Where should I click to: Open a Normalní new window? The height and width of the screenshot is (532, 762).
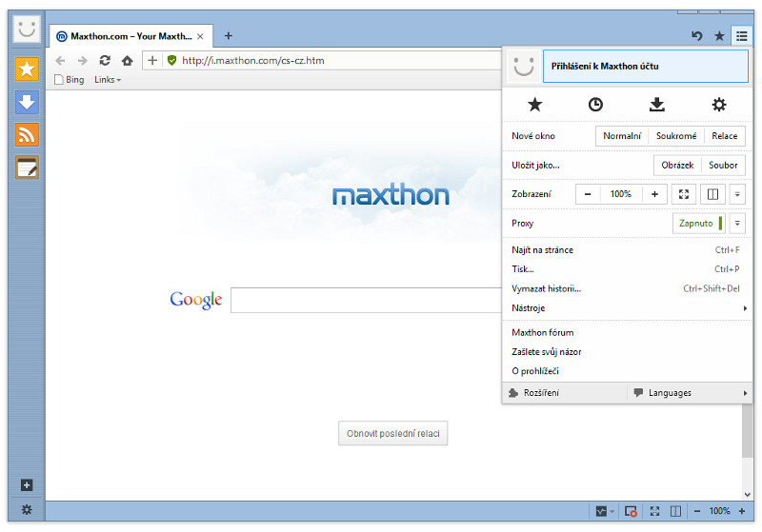tap(622, 136)
